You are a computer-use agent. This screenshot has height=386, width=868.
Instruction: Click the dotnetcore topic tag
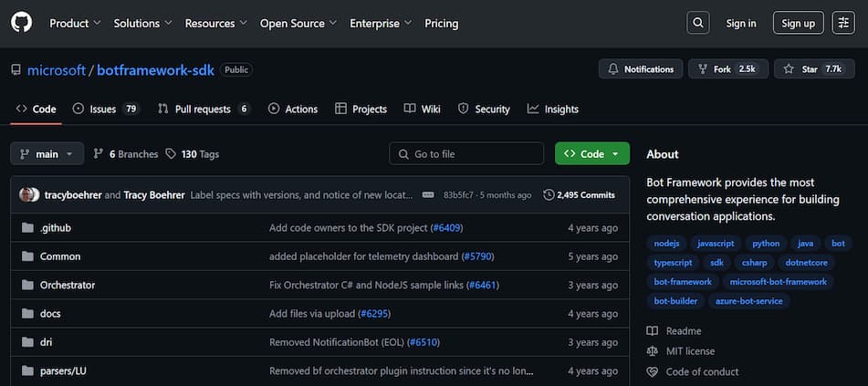pos(806,263)
